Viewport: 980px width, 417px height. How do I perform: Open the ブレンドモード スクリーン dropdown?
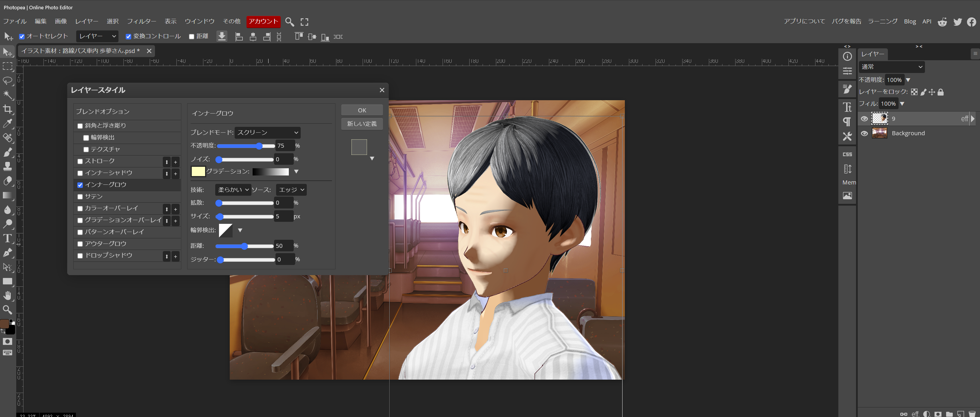click(267, 132)
